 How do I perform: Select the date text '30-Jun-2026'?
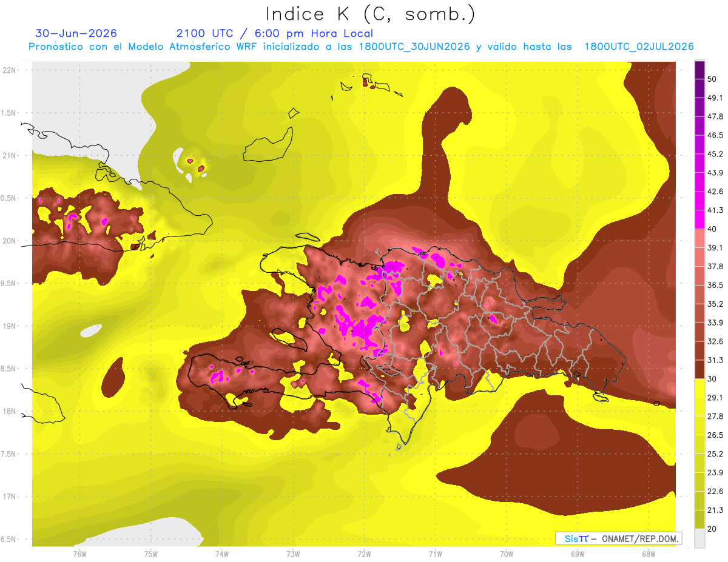76,33
